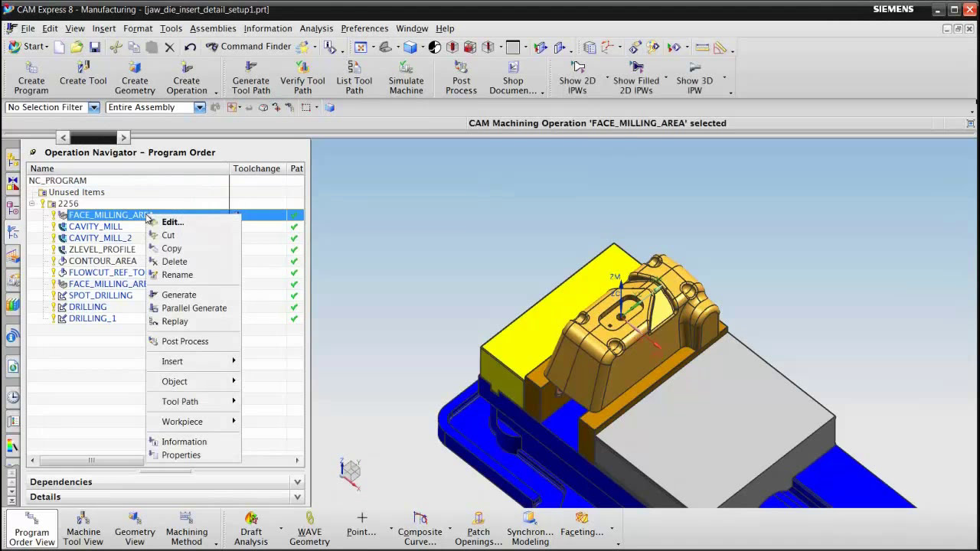This screenshot has height=551, width=980.
Task: Open the Patch Openings tool
Action: coord(479,529)
